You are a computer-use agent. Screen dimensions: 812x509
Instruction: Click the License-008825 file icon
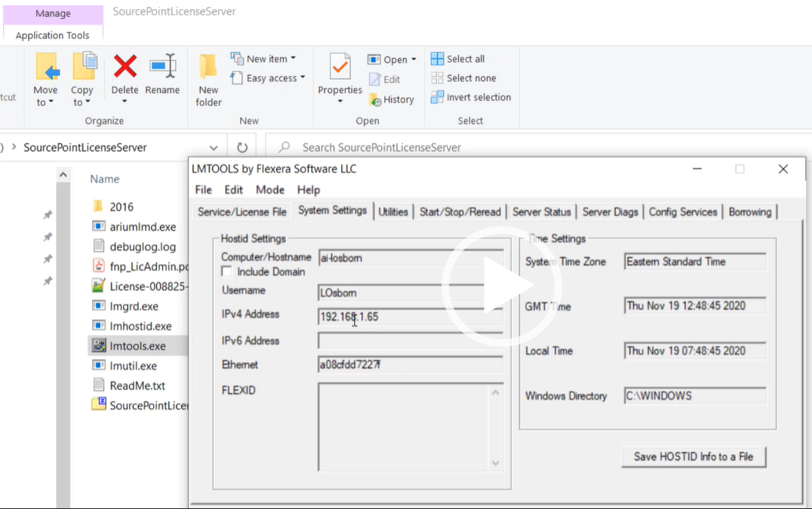click(98, 286)
